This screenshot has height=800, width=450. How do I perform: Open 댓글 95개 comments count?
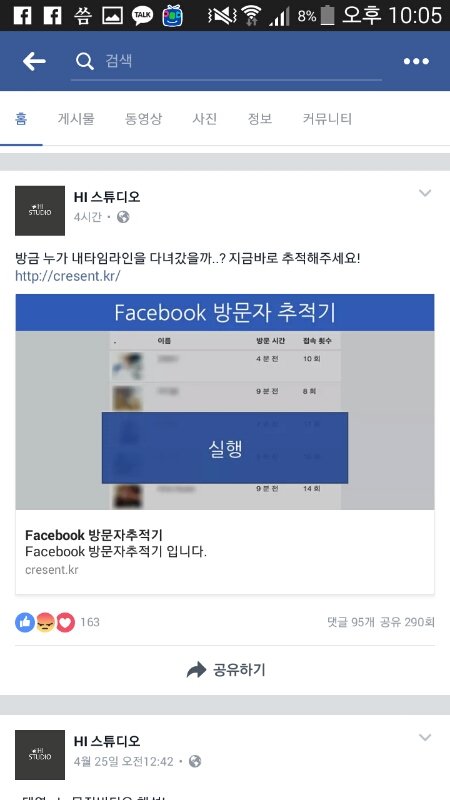pos(351,622)
